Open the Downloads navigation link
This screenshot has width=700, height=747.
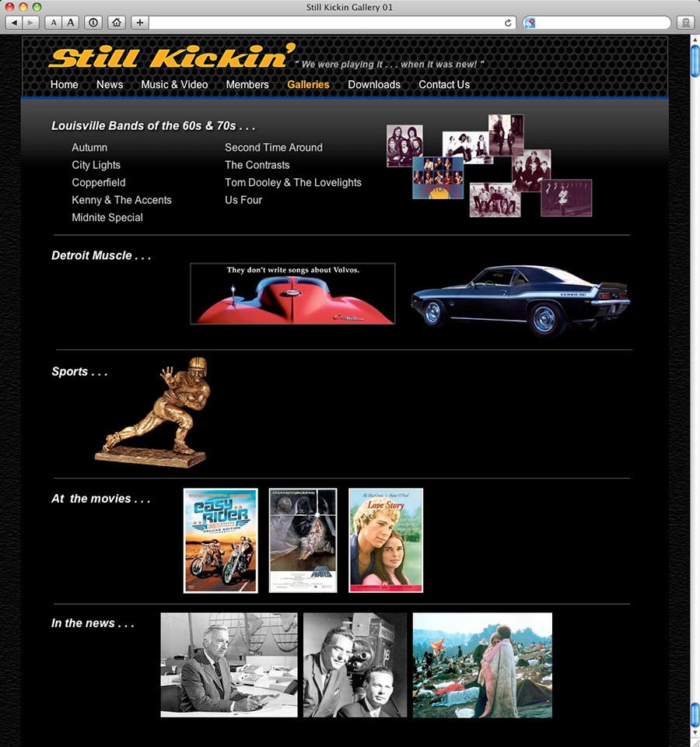click(374, 84)
